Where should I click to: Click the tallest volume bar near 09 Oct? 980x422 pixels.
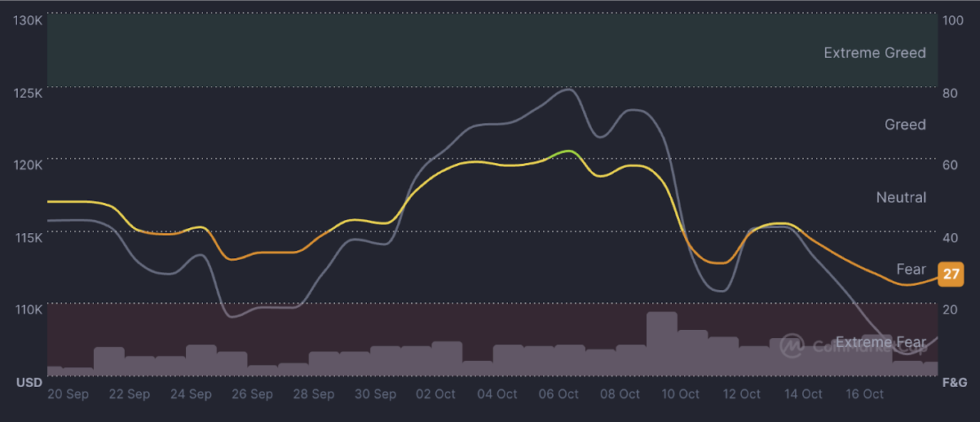[x=661, y=342]
